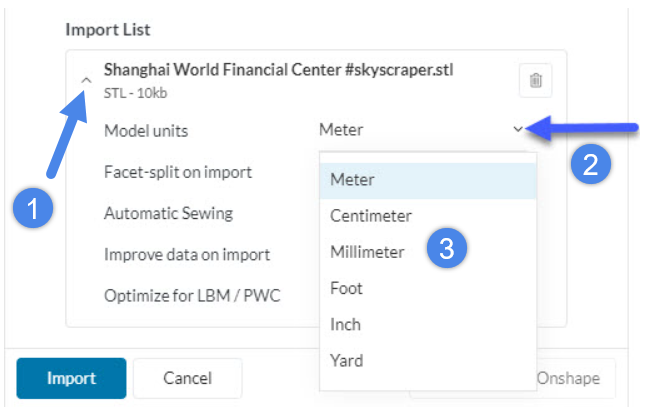The height and width of the screenshot is (407, 654).
Task: Click the Model units dropdown arrow
Action: (518, 129)
